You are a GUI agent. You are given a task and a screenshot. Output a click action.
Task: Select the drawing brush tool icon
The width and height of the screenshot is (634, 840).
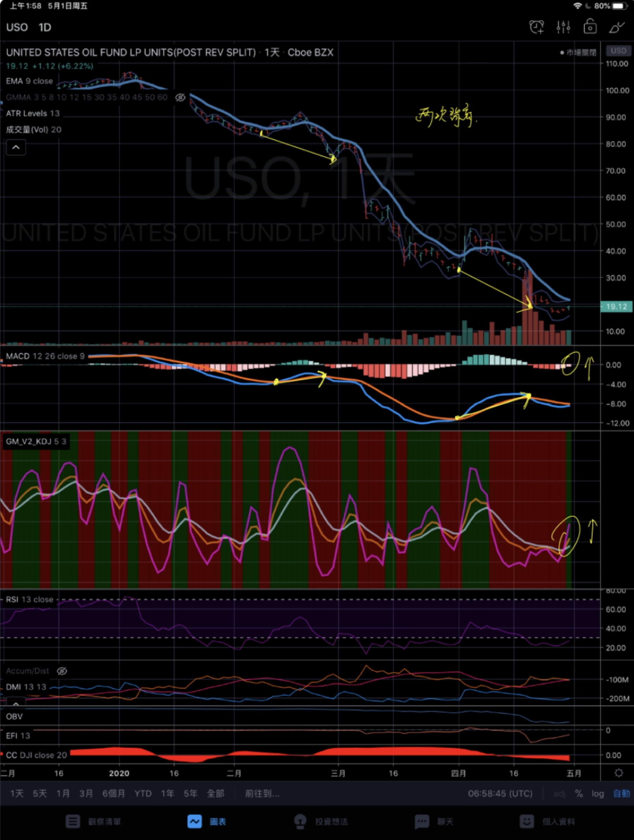616,27
